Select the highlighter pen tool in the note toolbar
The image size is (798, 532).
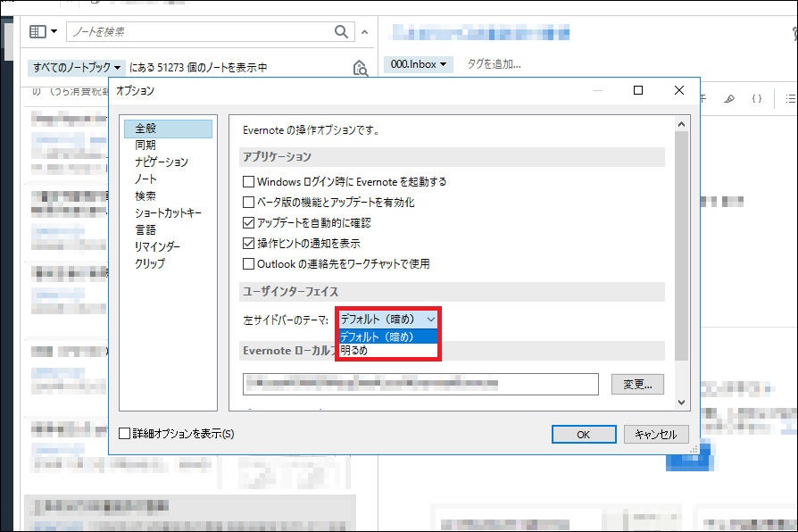pos(729,98)
